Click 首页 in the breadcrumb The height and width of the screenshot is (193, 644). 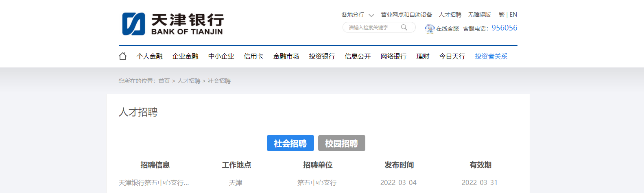click(164, 81)
